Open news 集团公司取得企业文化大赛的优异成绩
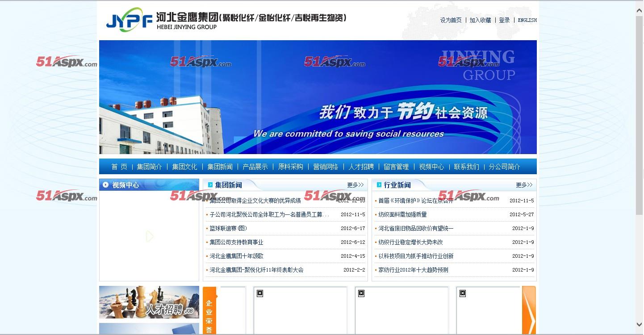The image size is (644, 335). tap(255, 201)
